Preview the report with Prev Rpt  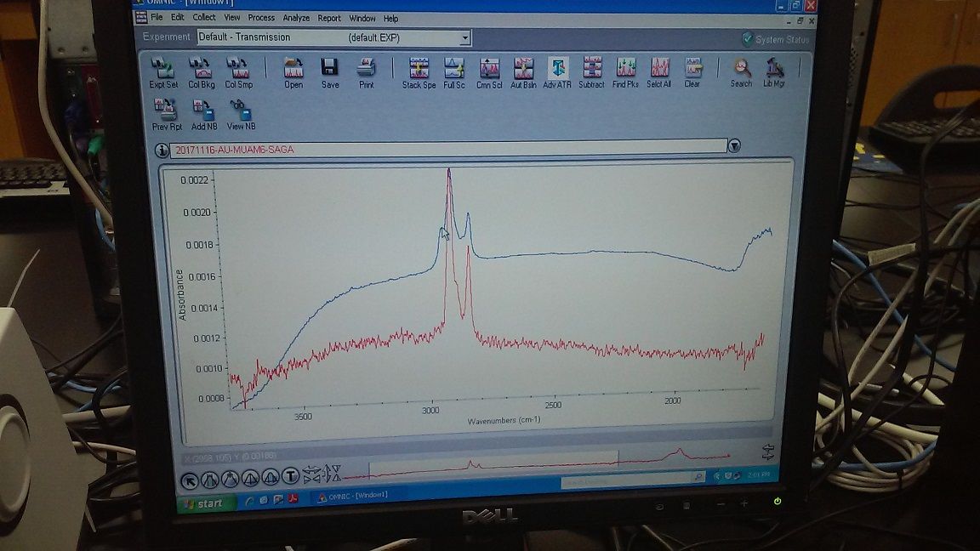click(x=167, y=115)
